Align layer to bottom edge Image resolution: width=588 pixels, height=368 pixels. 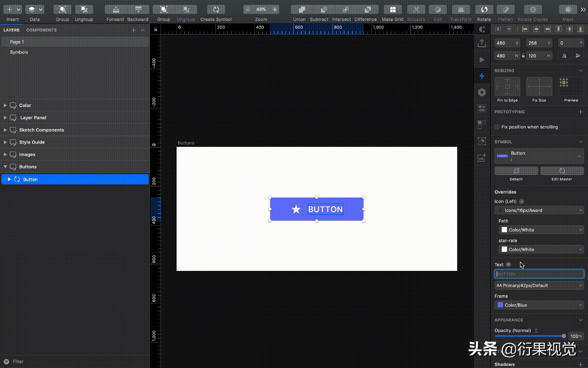[581, 29]
